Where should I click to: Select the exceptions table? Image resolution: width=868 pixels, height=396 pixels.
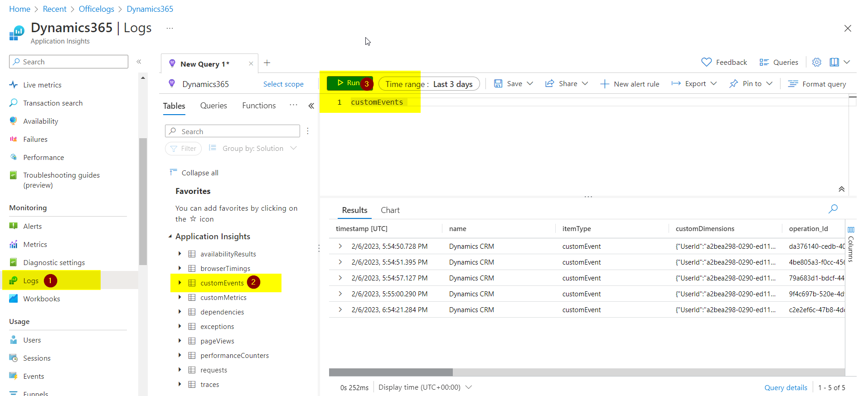pos(217,327)
